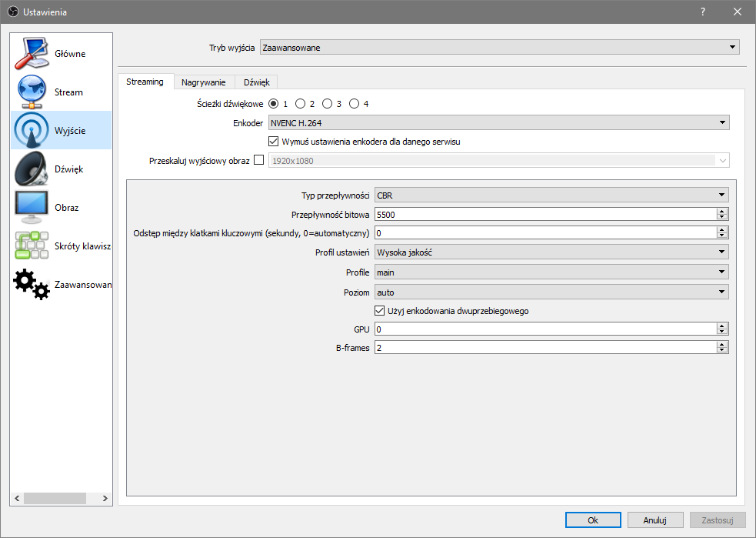Image resolution: width=756 pixels, height=538 pixels.
Task: Click sidebar scrollbar right arrow
Action: 105,498
